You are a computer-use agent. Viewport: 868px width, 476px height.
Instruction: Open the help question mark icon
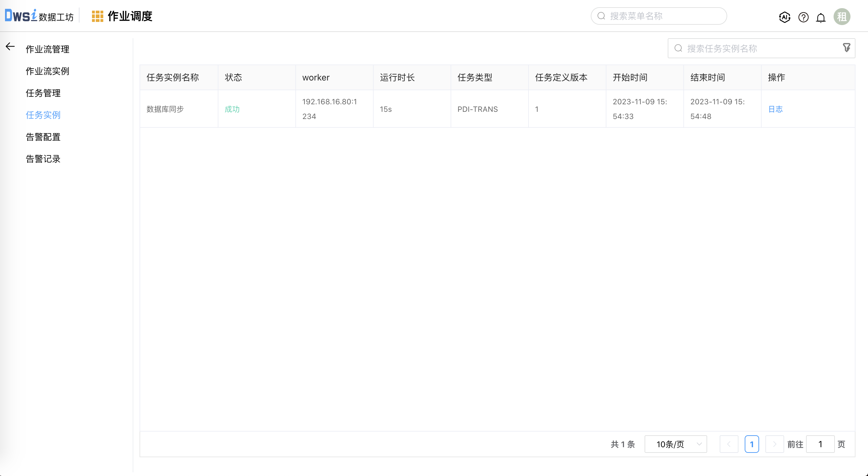pos(803,17)
